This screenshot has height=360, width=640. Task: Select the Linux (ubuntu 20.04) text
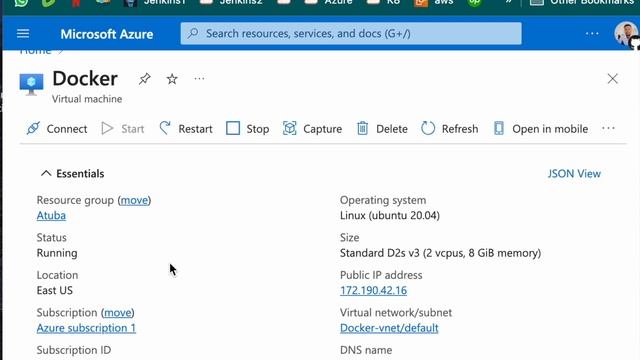(x=390, y=216)
